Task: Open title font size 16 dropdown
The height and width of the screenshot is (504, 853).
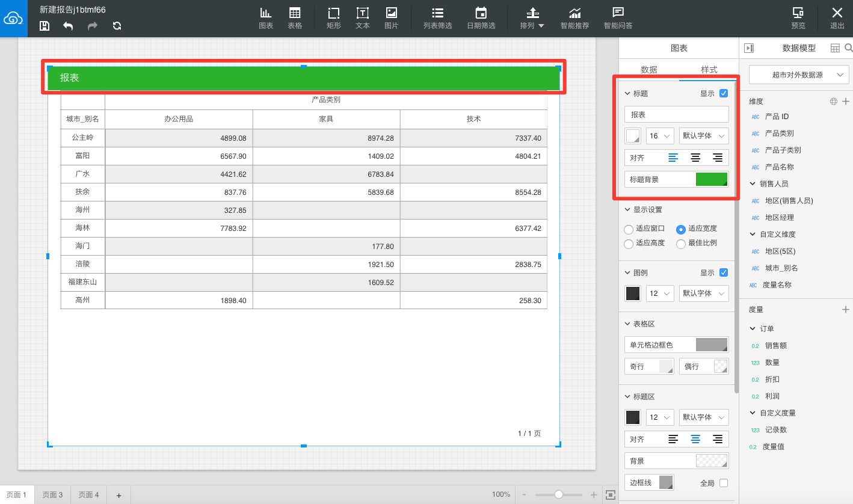Action: pyautogui.click(x=659, y=136)
